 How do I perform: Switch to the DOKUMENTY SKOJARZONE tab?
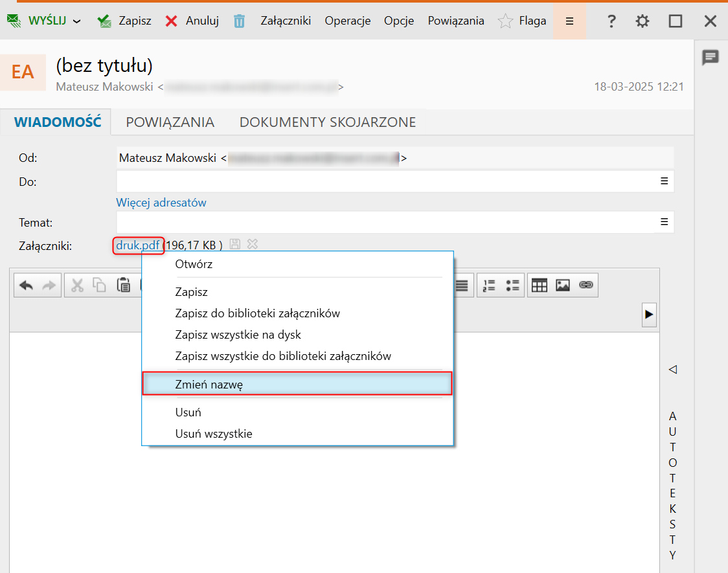click(x=327, y=122)
